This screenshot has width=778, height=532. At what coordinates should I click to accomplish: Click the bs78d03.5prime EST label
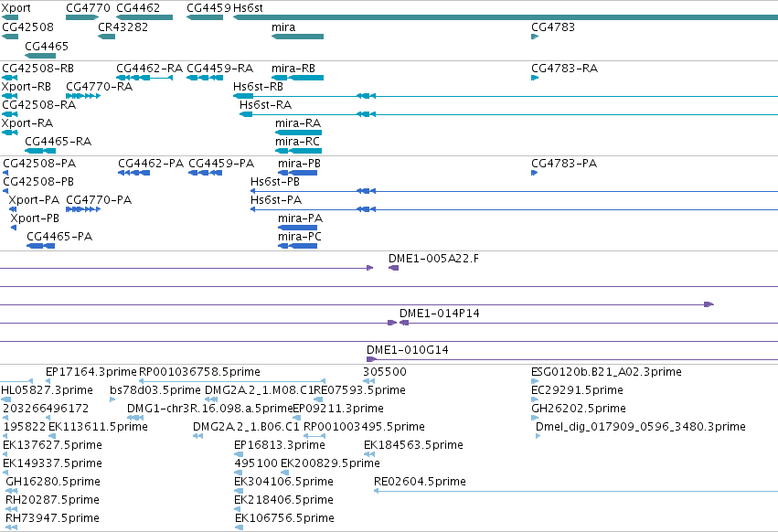[155, 390]
